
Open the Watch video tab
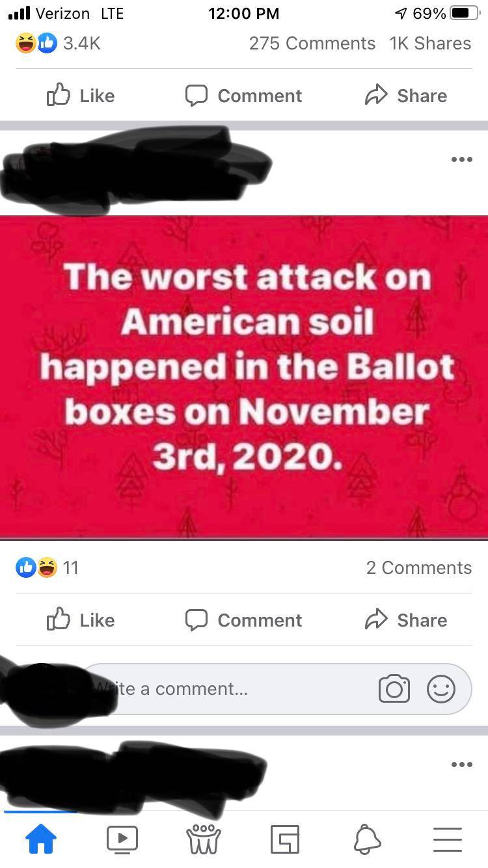tap(122, 839)
